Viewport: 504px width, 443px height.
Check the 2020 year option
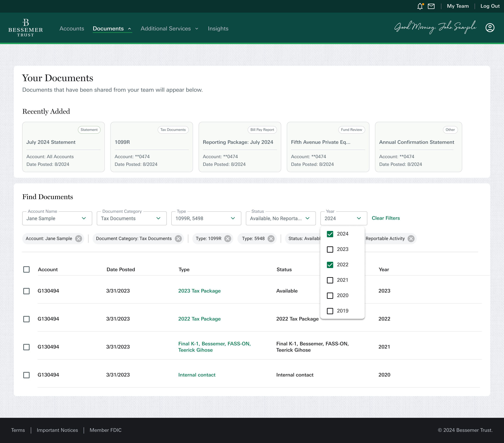pos(330,296)
